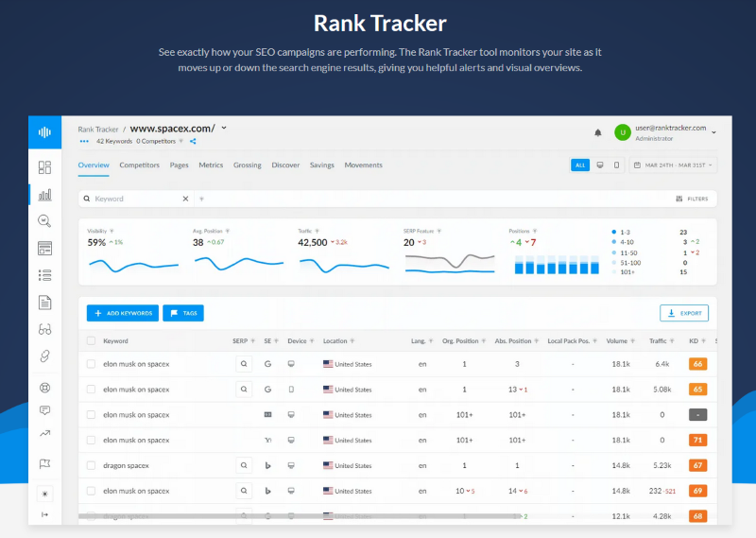Switch to the Overview tab
756x538 pixels.
click(x=94, y=165)
